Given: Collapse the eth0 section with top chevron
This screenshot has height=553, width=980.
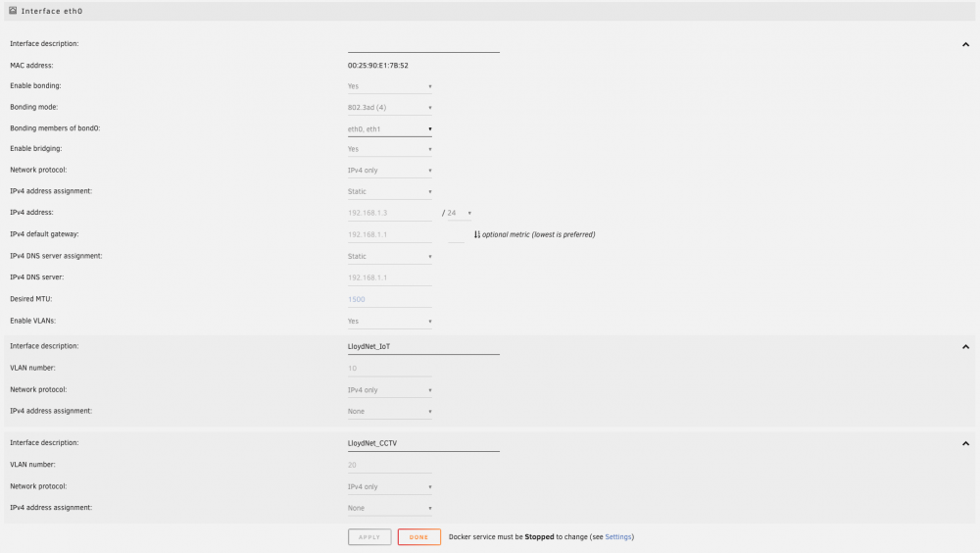Looking at the screenshot, I should point(965,44).
